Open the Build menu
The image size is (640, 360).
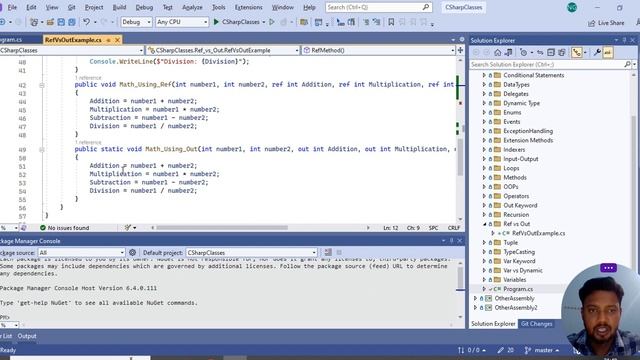pos(119,7)
